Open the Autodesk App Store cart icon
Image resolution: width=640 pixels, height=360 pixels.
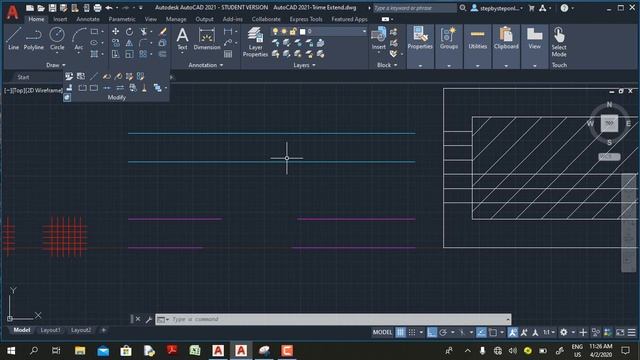click(x=531, y=8)
